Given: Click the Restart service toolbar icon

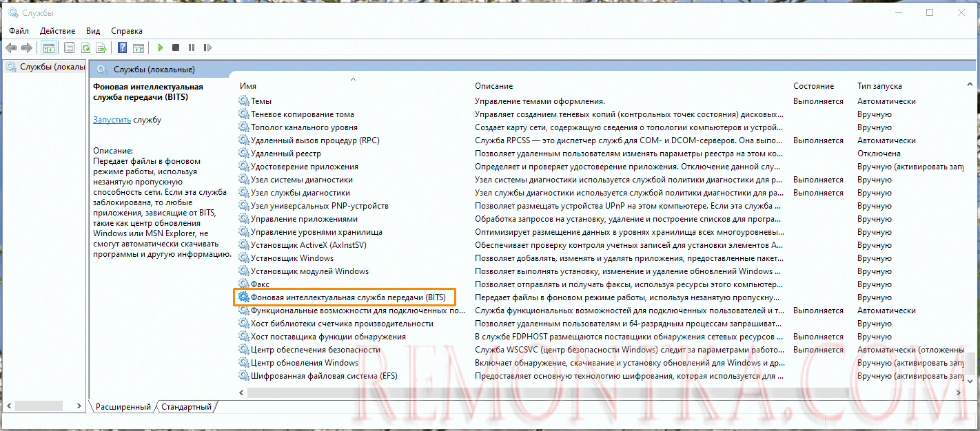Looking at the screenshot, I should (206, 48).
